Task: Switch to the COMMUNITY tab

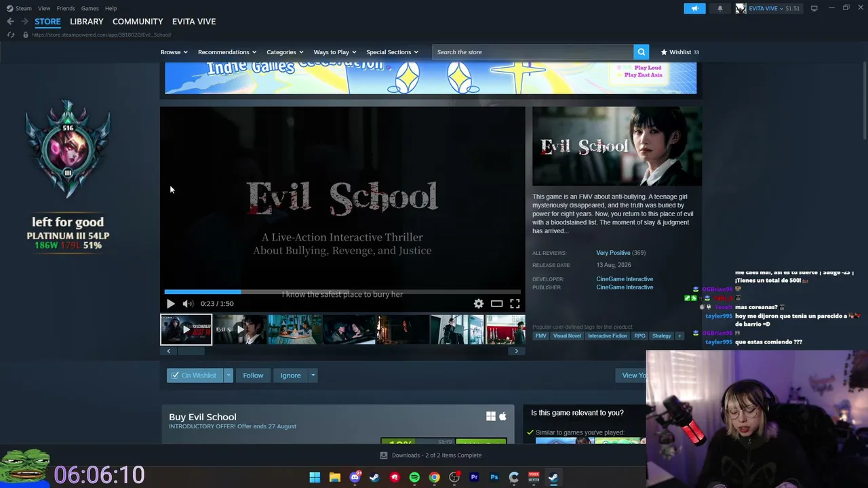Action: 138,22
